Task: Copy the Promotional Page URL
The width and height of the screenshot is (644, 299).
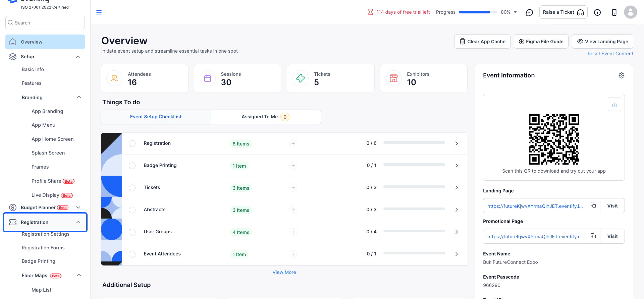Action: tap(593, 236)
